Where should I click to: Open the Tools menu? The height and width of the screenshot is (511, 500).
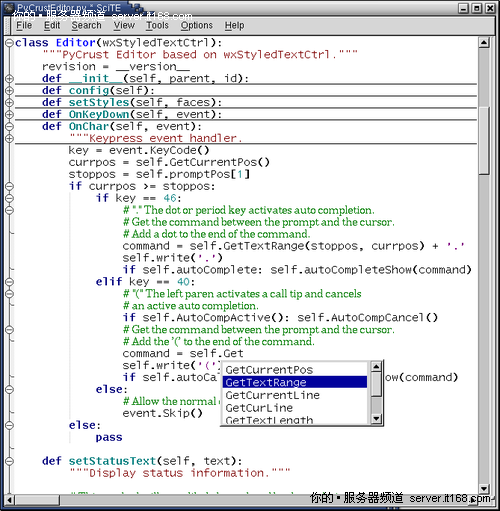tap(157, 26)
